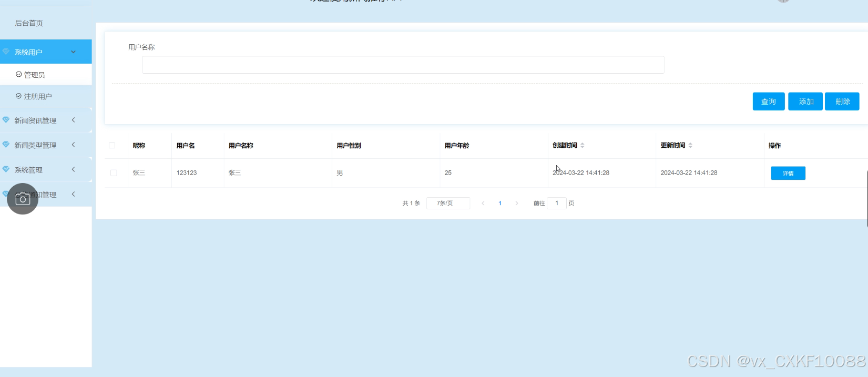Screen dimensions: 868x377
Task: Click the vertical scrollbar at right edge
Action: click(866, 198)
